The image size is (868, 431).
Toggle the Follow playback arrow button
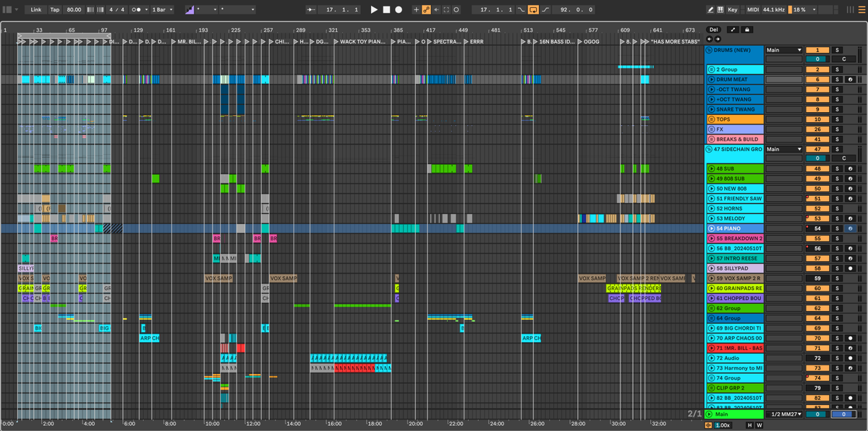(311, 10)
